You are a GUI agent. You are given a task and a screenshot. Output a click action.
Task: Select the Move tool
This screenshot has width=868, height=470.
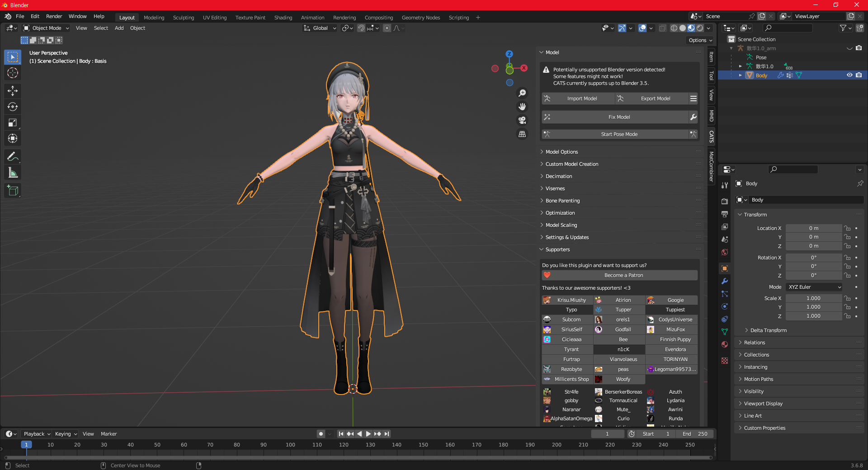(x=13, y=91)
